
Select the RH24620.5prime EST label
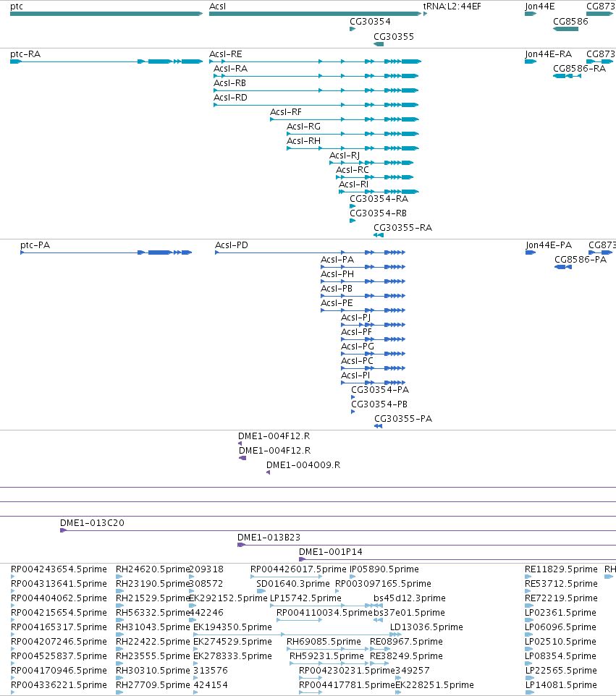tap(153, 569)
